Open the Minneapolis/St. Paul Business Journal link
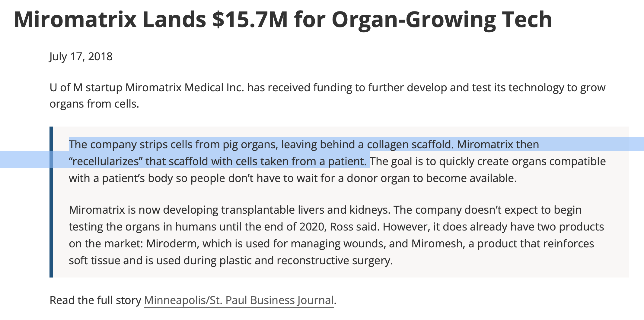Screen dimensions: 644x320 [x=239, y=300]
